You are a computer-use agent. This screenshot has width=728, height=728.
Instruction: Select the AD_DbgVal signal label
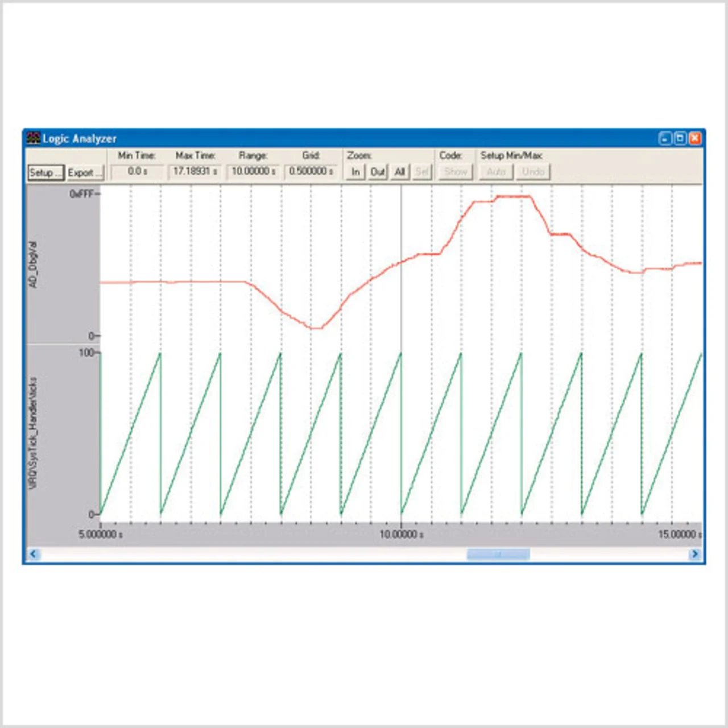(x=34, y=265)
